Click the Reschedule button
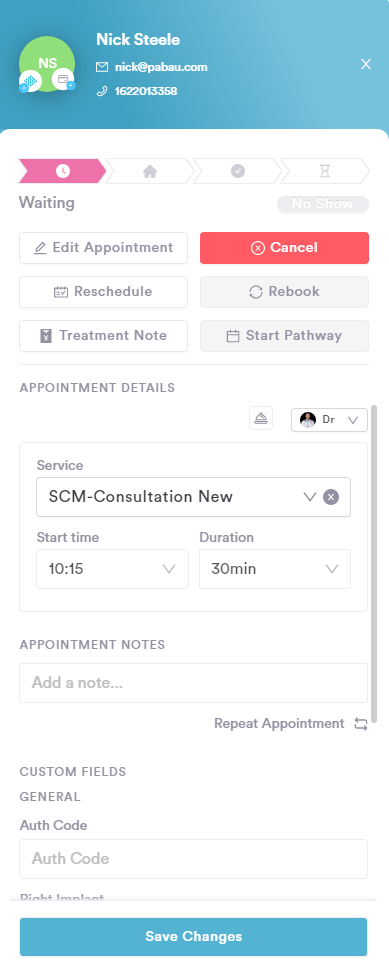 tap(103, 292)
